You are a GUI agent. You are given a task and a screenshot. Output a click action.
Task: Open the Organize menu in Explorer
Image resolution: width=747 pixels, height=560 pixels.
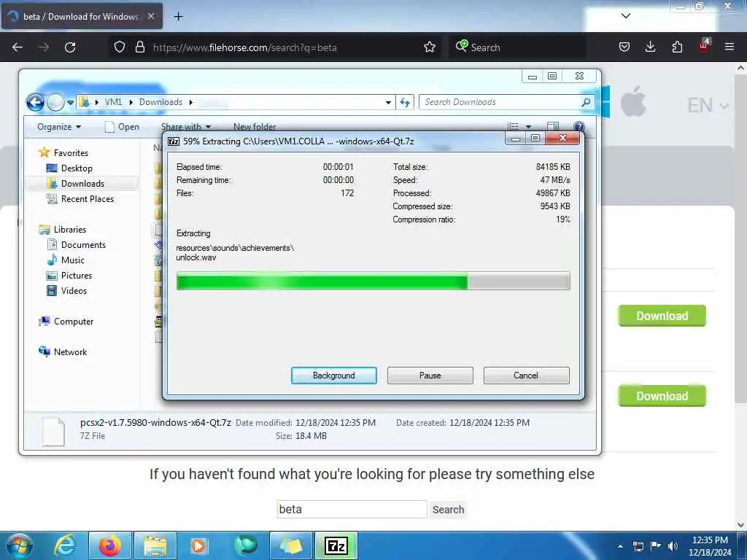59,127
